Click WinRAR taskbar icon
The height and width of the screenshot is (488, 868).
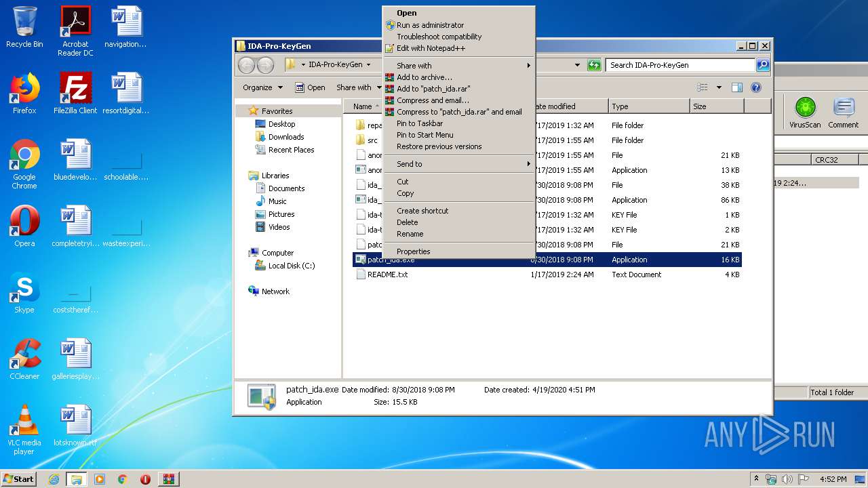[x=169, y=479]
